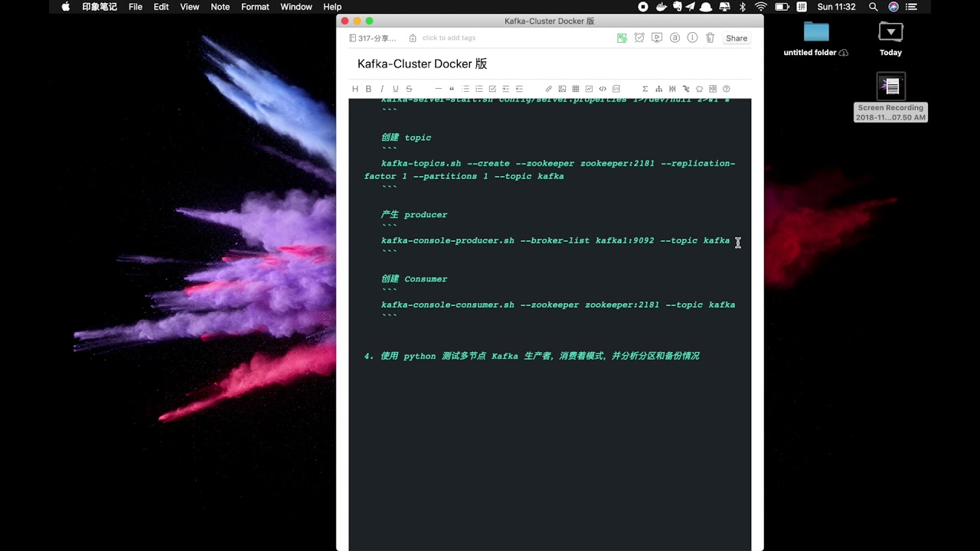
Task: Open the Markdown help guide
Action: (x=727, y=89)
